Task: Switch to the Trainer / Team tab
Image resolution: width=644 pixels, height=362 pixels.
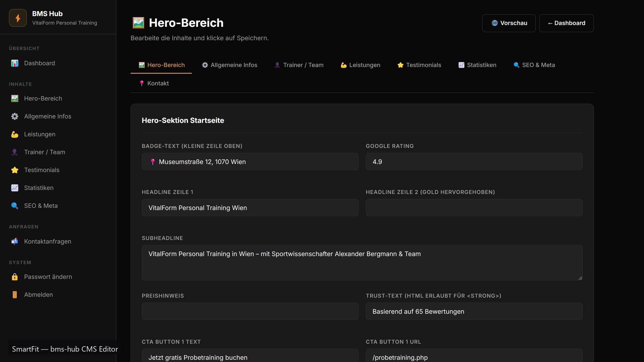Action: tap(299, 65)
